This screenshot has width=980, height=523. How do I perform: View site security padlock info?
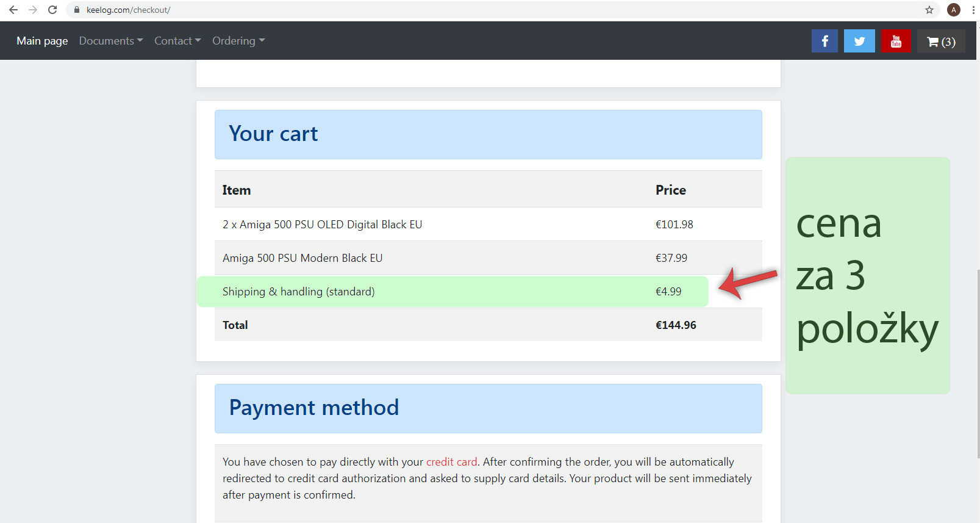[77, 10]
